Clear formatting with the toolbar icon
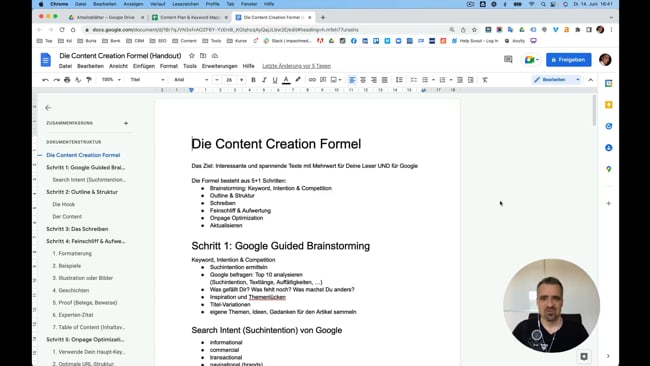Screen dimensions: 650x366 click(x=485, y=80)
